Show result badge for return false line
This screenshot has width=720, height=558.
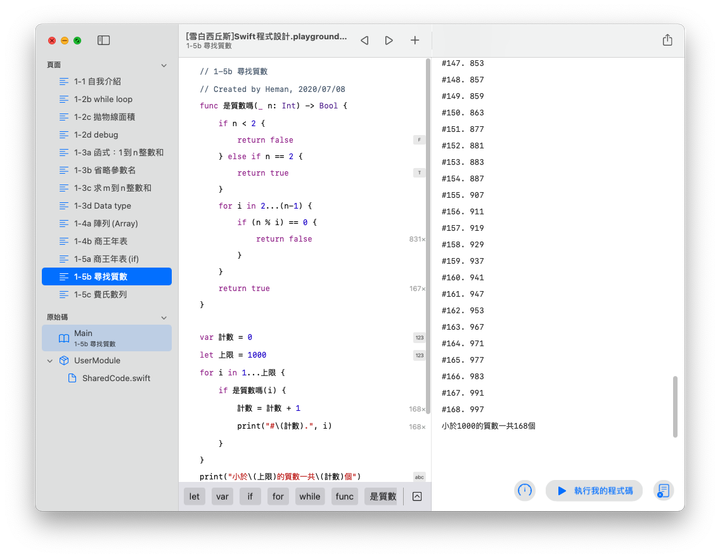[419, 140]
